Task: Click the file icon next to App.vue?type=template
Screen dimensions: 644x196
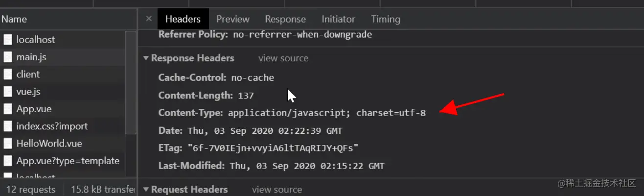Action: [x=7, y=161]
